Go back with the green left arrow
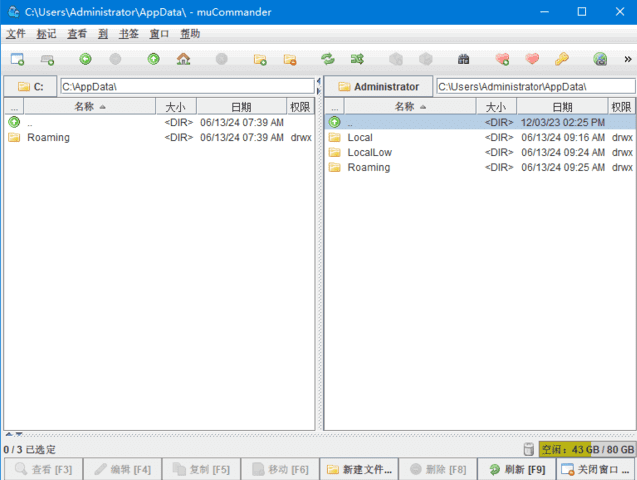Image resolution: width=637 pixels, height=480 pixels. pyautogui.click(x=85, y=59)
